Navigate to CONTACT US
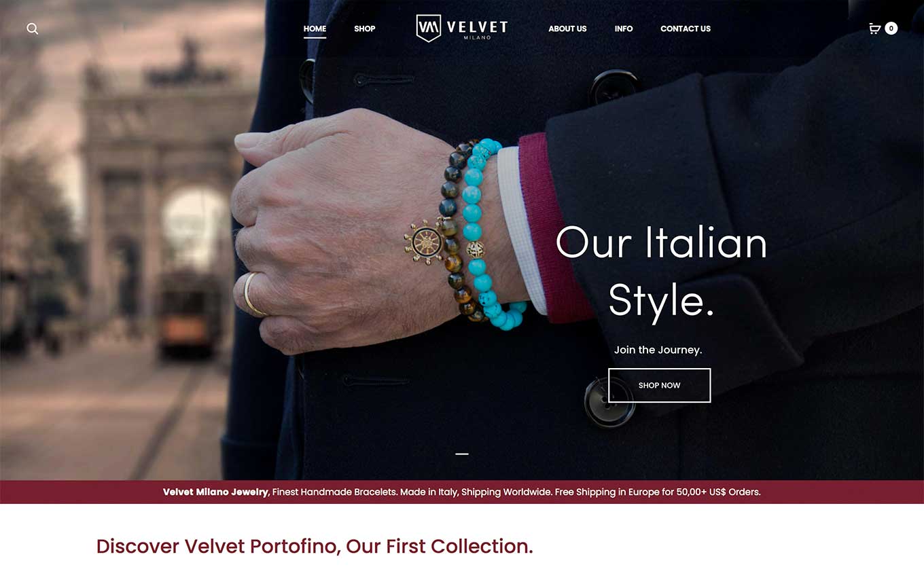 pyautogui.click(x=686, y=29)
